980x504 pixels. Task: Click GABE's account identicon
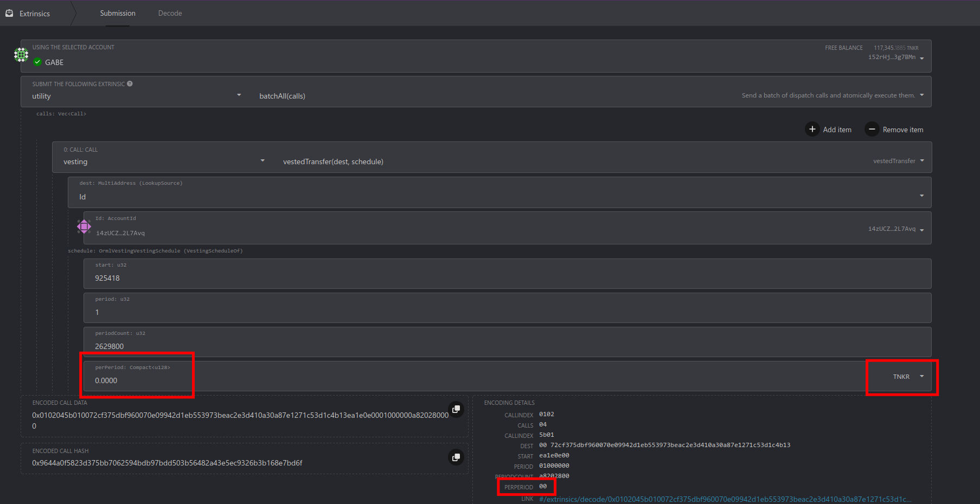click(x=21, y=55)
